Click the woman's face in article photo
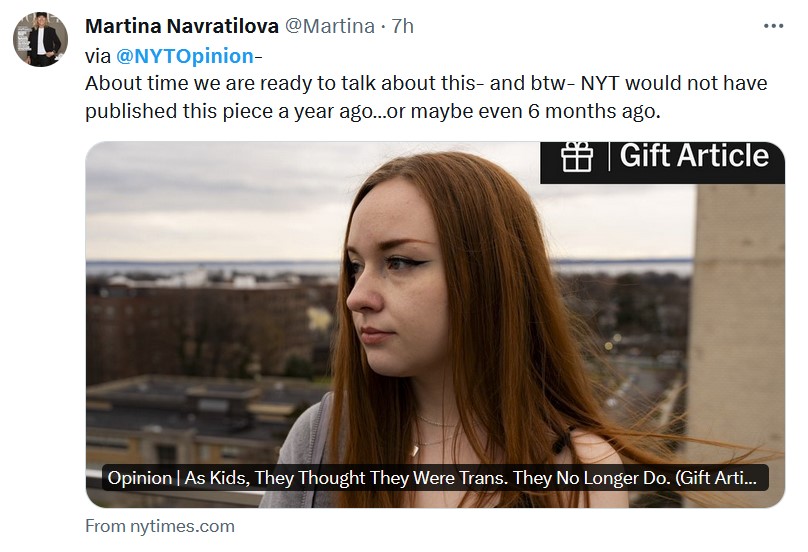The width and height of the screenshot is (808, 552). click(x=395, y=290)
